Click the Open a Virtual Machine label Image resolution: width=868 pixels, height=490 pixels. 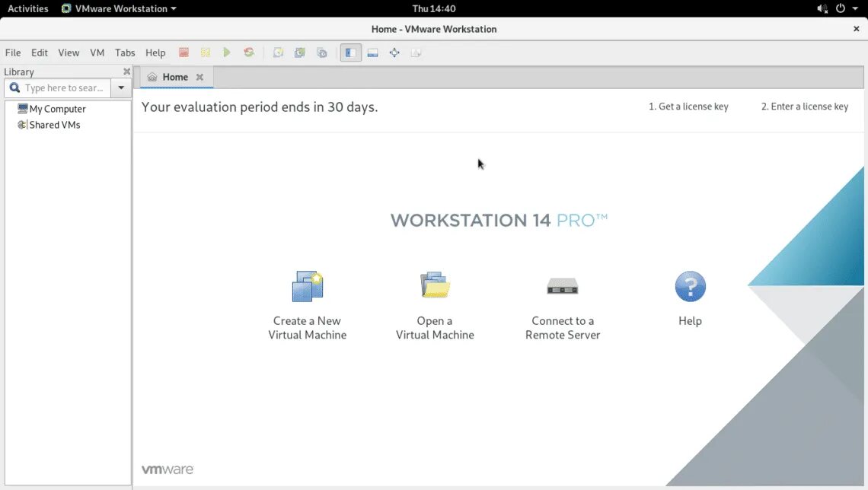pos(435,327)
